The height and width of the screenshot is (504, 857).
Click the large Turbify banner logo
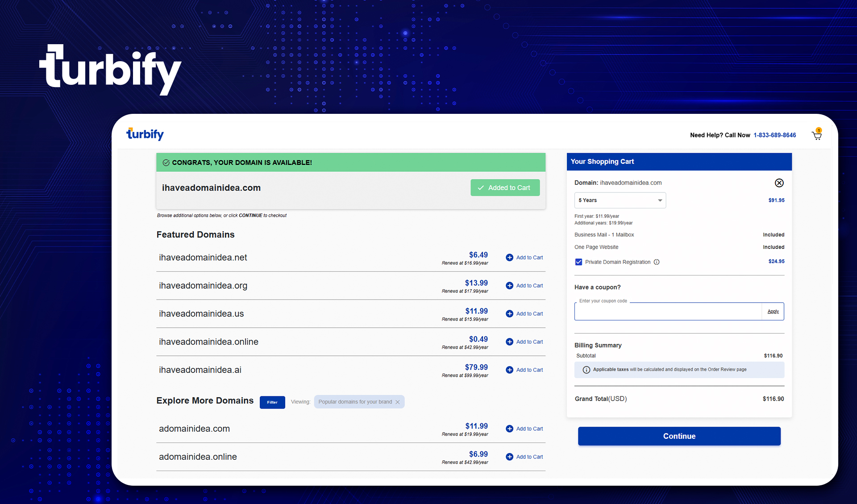(x=110, y=70)
